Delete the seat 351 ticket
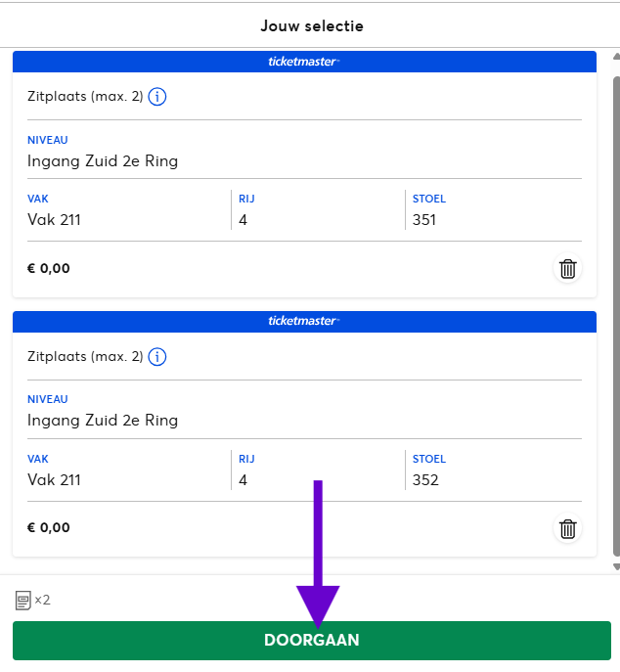620x672 pixels. pyautogui.click(x=567, y=269)
